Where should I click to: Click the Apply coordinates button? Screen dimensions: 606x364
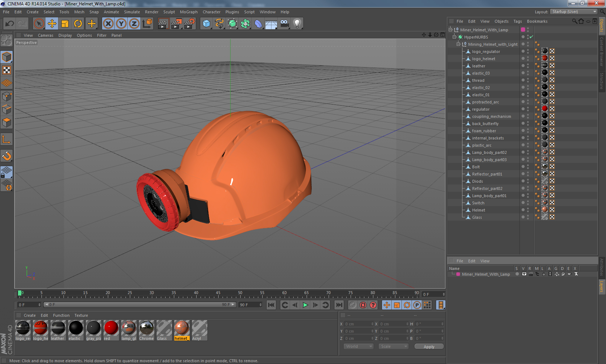(429, 346)
